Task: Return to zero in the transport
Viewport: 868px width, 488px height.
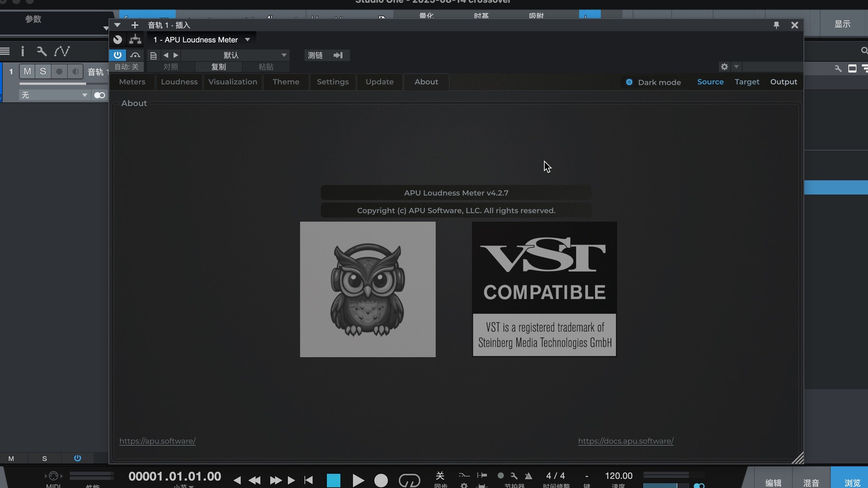Action: point(309,480)
